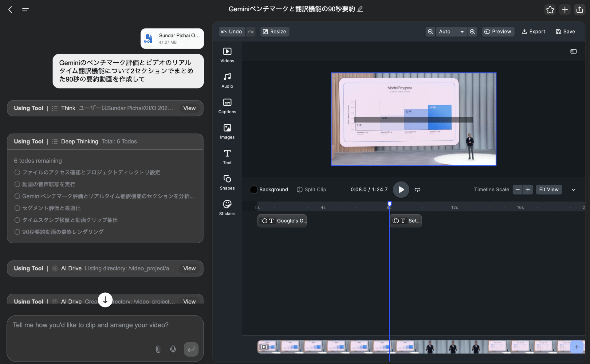
Task: Open the Captions panel
Action: (227, 106)
